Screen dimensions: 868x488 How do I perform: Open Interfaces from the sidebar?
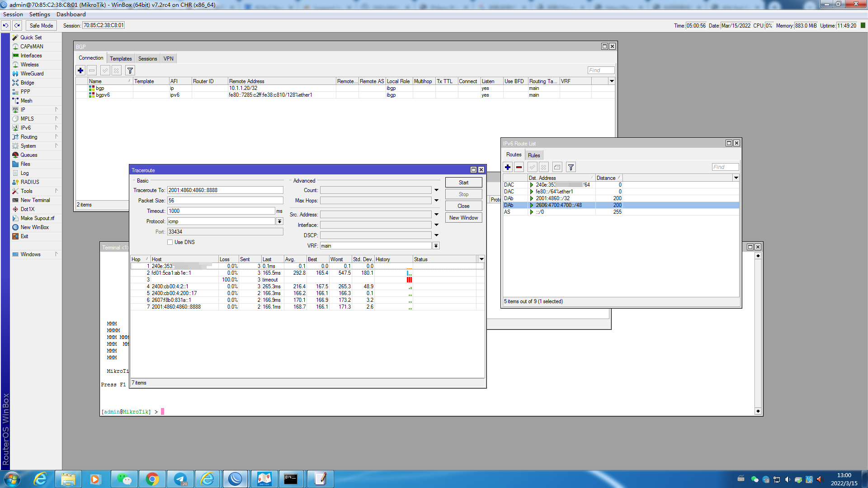coord(31,56)
